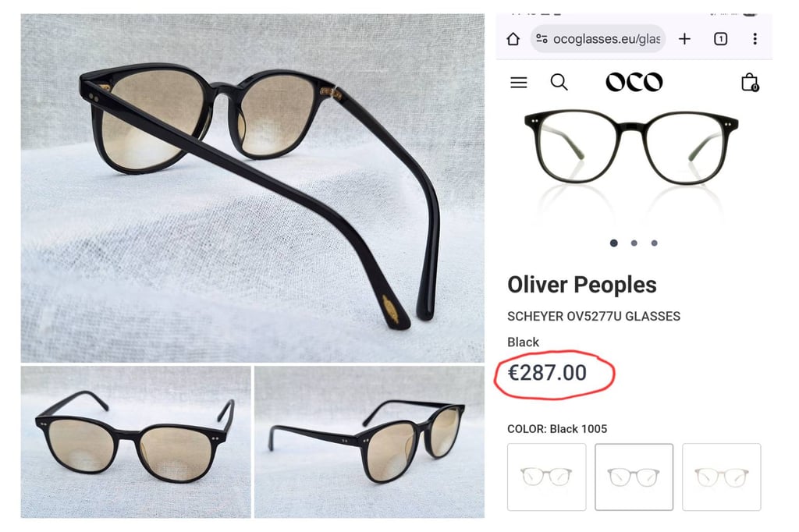799x532 pixels.
Task: Choose the middle highlighted color swatch
Action: point(634,477)
